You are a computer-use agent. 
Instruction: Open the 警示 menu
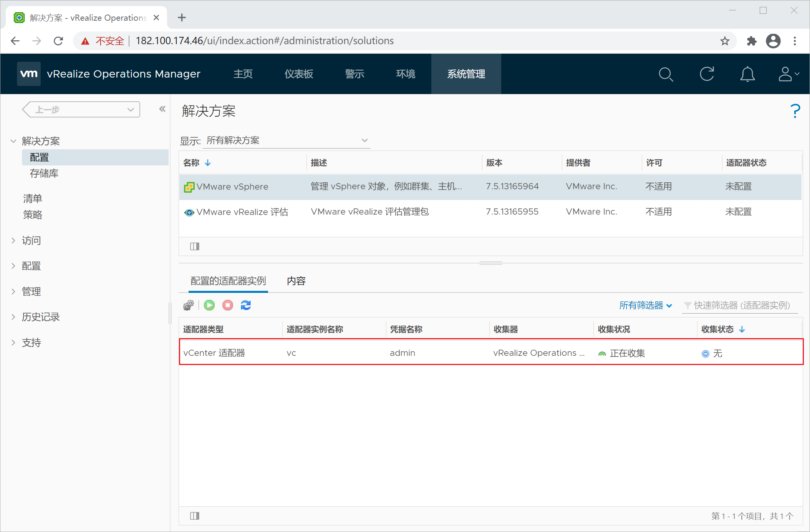click(x=354, y=74)
